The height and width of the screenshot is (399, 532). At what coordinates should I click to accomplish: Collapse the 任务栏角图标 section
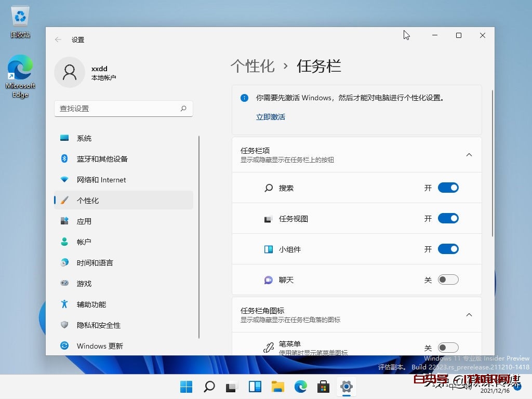(469, 315)
